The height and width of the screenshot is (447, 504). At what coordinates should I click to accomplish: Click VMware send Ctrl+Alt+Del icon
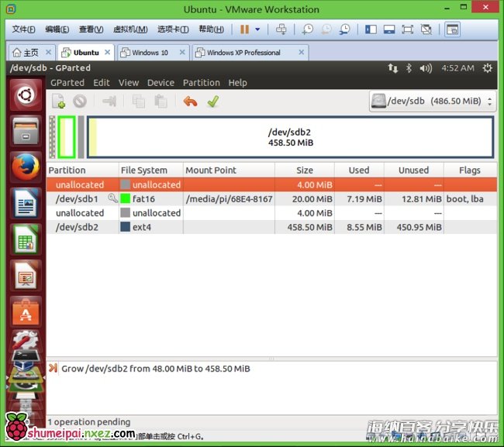(x=281, y=29)
